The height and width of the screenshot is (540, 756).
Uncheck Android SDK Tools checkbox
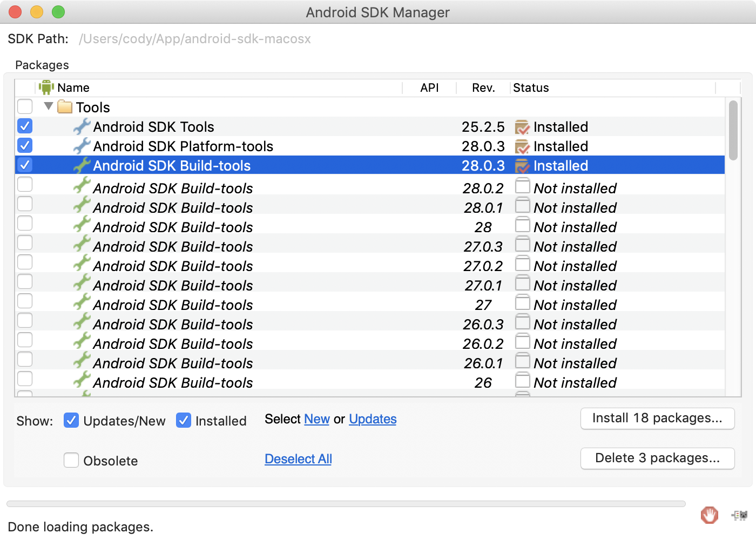[25, 126]
